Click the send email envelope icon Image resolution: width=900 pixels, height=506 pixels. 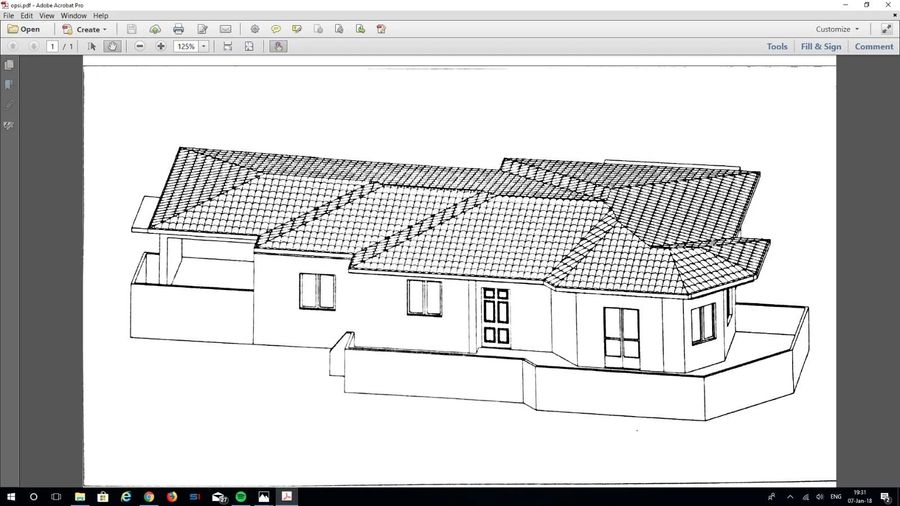click(x=225, y=29)
